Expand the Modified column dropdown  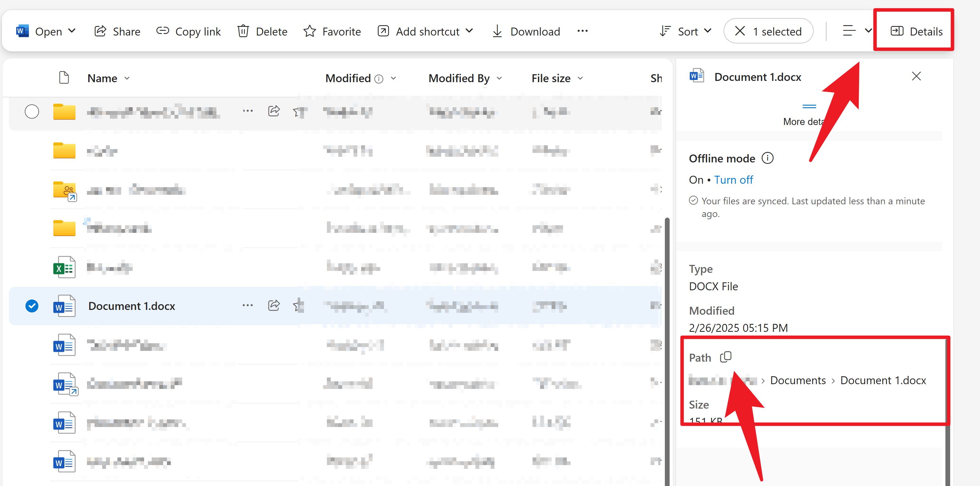click(x=394, y=78)
